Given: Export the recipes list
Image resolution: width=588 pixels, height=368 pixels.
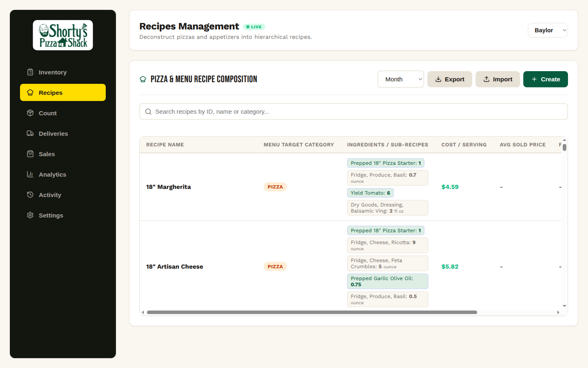Looking at the screenshot, I should pyautogui.click(x=450, y=79).
